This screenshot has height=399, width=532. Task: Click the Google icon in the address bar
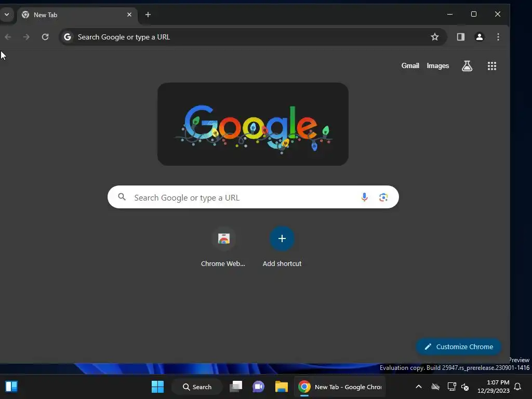pos(68,37)
